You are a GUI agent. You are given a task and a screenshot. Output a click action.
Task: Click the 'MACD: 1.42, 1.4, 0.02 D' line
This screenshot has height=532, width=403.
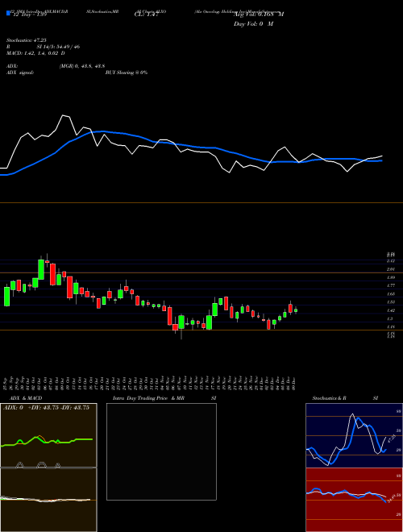point(36,53)
